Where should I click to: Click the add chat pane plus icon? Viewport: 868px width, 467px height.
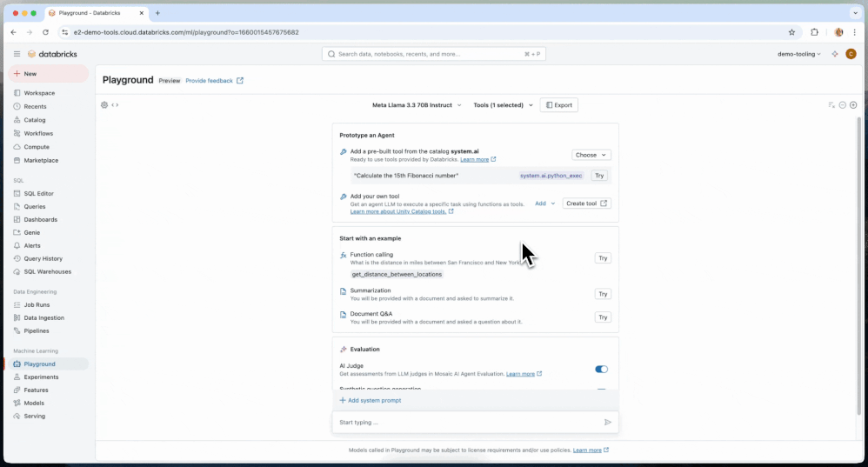pos(853,105)
